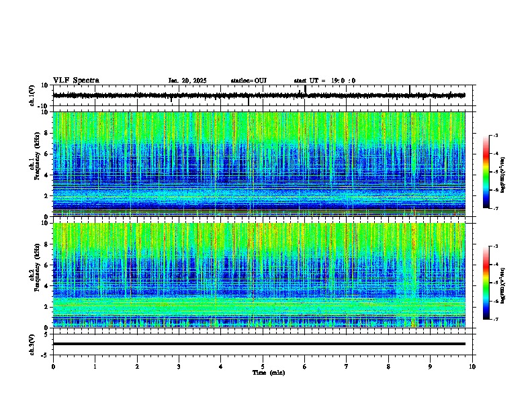
Task: Click the ch.1 "Frequency (kHz)" axis label
Action: pos(37,156)
